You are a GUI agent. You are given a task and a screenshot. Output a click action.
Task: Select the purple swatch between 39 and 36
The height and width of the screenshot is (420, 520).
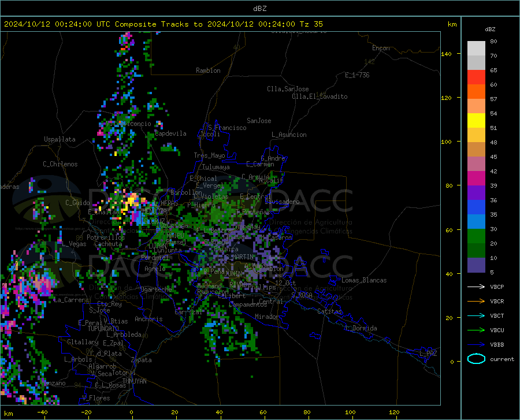tap(476, 192)
